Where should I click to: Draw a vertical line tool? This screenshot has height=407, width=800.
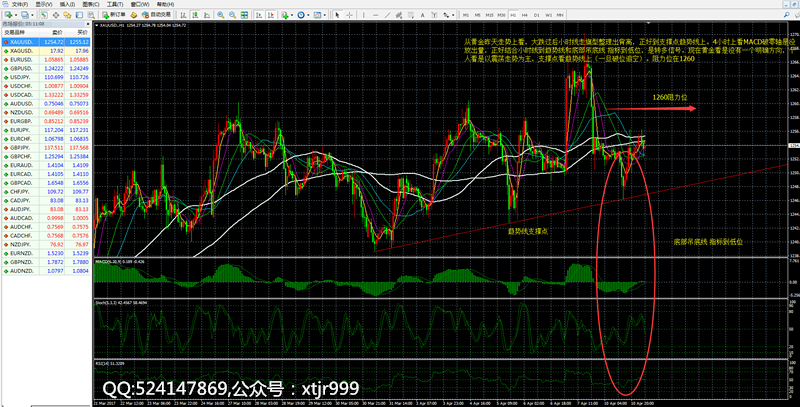tap(363, 15)
